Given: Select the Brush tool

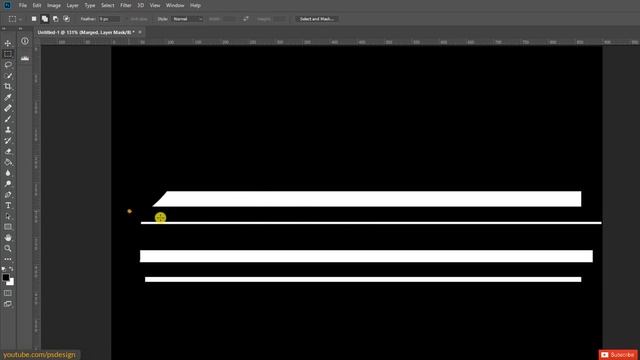Looking at the screenshot, I should pos(8,119).
